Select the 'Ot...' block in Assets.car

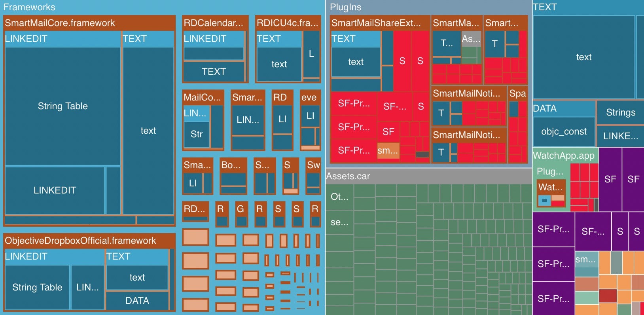(339, 197)
